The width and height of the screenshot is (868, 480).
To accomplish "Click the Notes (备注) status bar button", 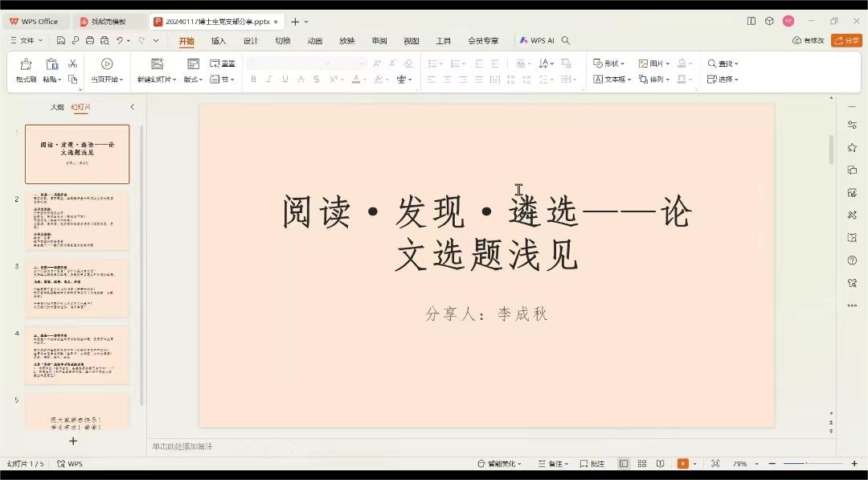I will coord(553,463).
